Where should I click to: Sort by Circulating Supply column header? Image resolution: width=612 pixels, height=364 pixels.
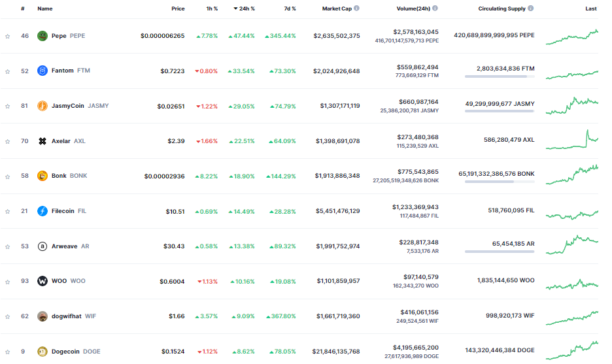click(502, 8)
